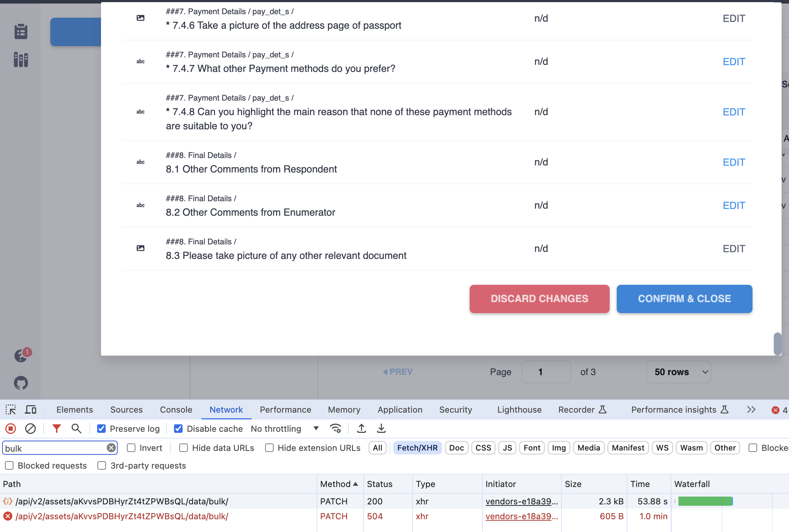Click the inspect element selector icon
This screenshot has height=532, width=789.
(x=11, y=410)
